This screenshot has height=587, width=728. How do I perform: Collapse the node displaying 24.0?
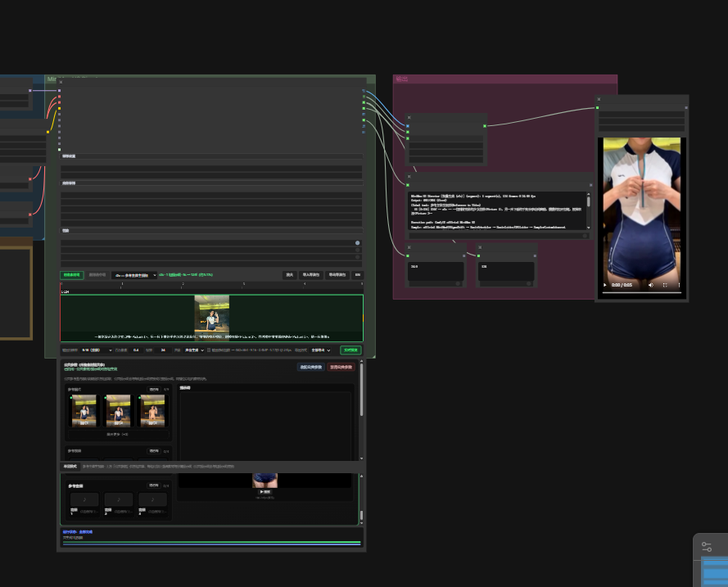click(409, 247)
